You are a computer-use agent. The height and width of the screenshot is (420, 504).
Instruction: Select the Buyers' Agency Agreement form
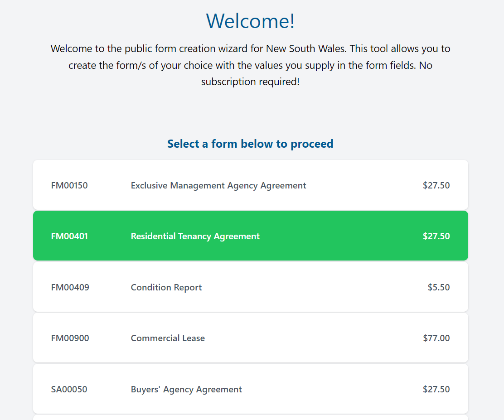(186, 389)
